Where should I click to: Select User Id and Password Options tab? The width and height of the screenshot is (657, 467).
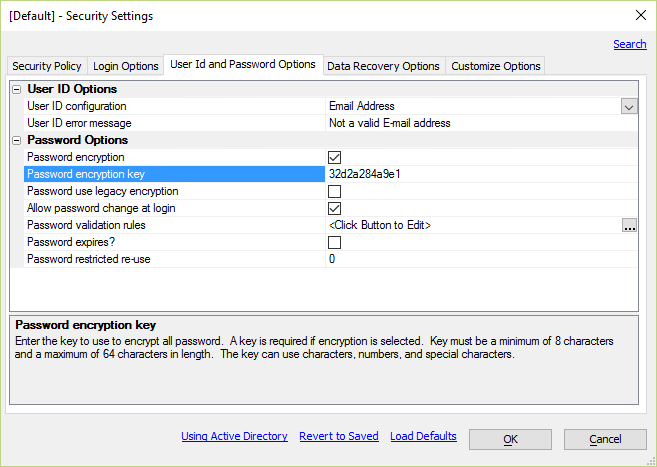point(243,65)
